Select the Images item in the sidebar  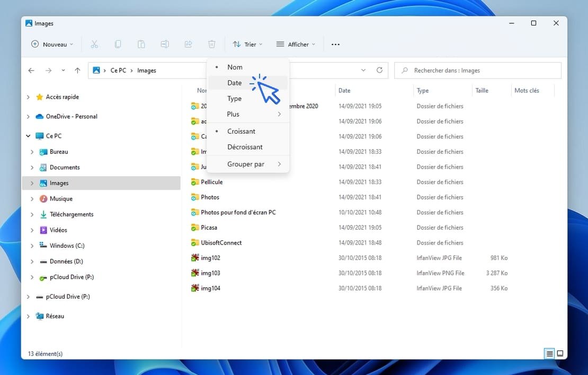[101, 183]
